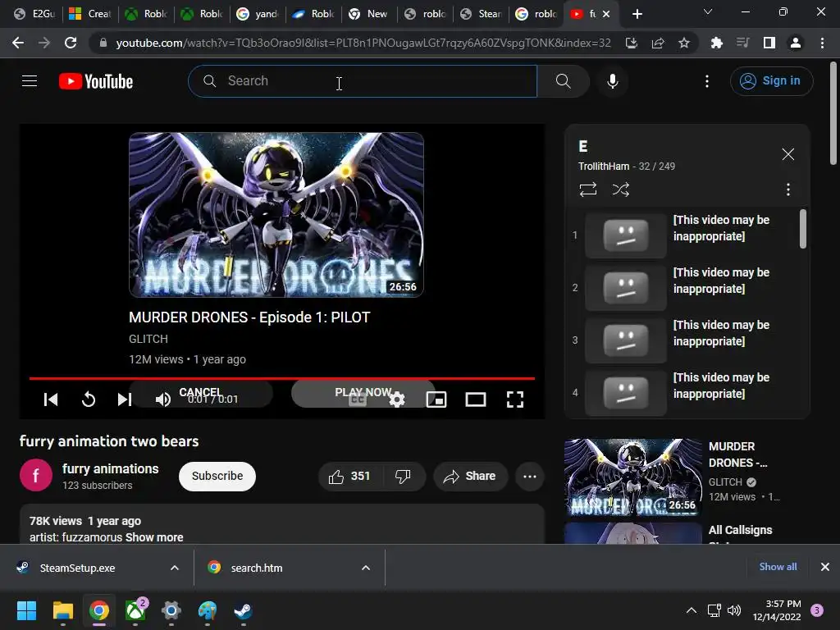Switch to the yand tab
Image resolution: width=840 pixels, height=630 pixels.
(258, 14)
